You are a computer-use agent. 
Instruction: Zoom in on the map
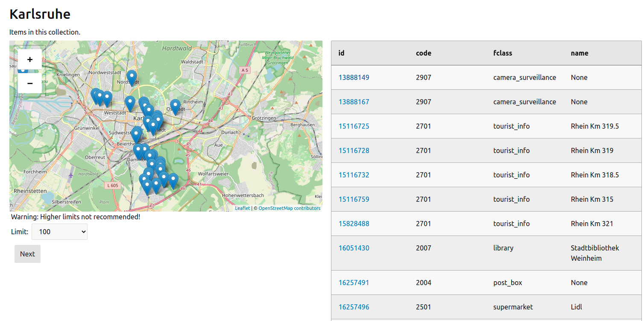pyautogui.click(x=30, y=59)
